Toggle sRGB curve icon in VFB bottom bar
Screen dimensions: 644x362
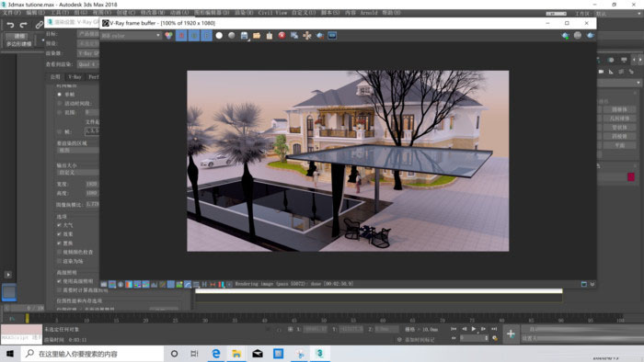point(188,284)
